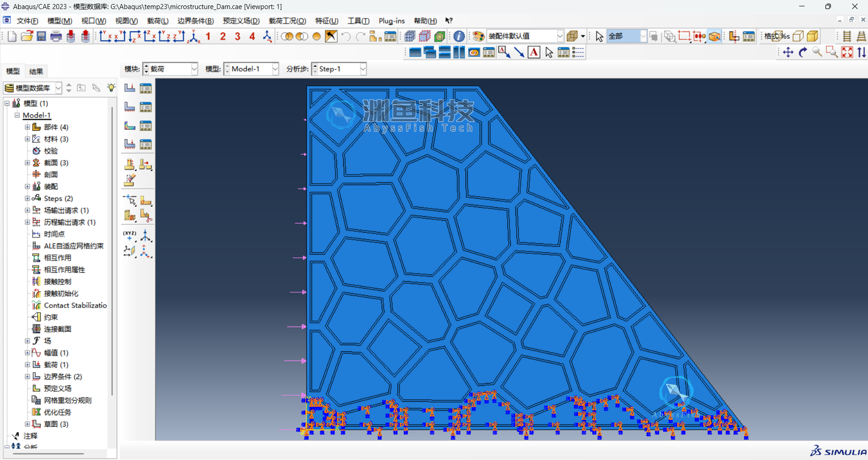Select the Rotate View tool
Screen dimensions: 868x460
tap(803, 52)
